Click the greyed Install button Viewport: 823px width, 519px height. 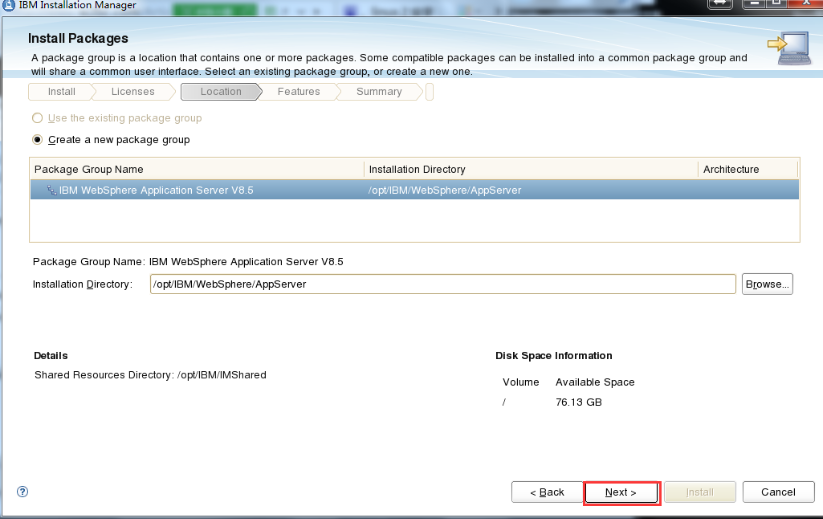point(700,492)
